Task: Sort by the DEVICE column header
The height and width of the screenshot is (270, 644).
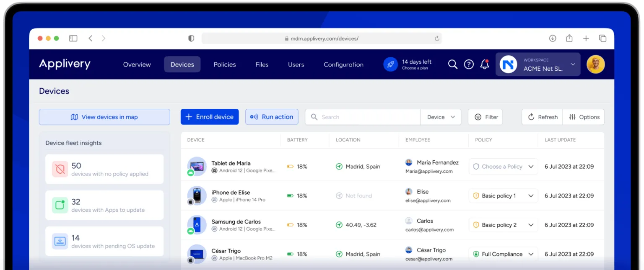Action: 196,140
